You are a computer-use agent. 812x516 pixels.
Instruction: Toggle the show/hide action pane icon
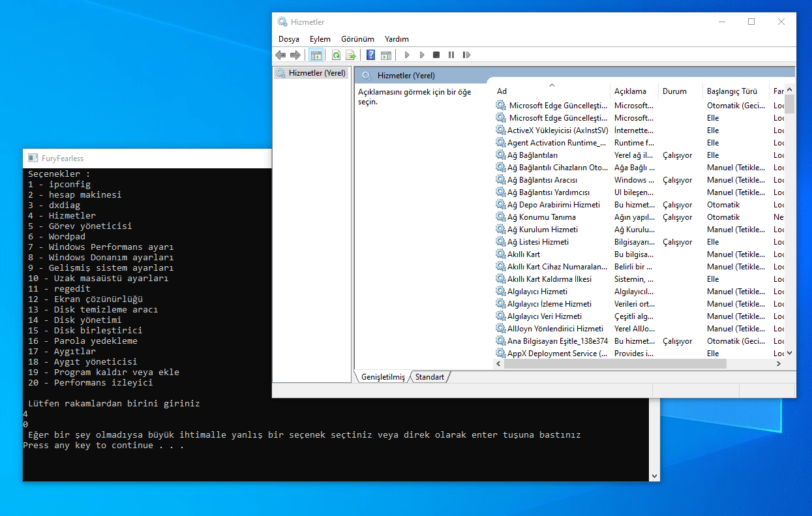(x=386, y=55)
